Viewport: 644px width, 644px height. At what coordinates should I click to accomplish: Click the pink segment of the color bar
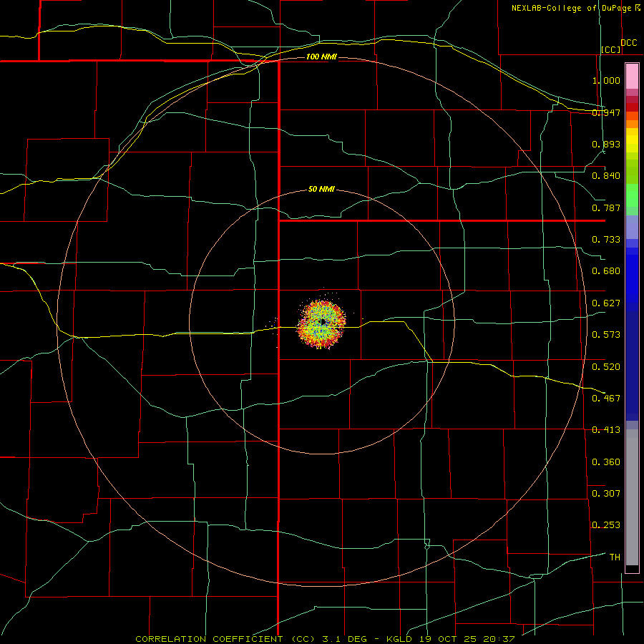(x=632, y=77)
